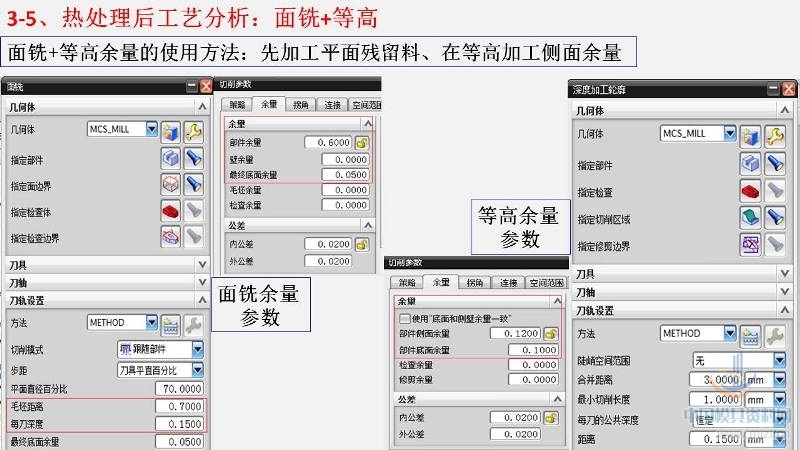Collapse 公差 section in z-level parameters

pos(557,398)
